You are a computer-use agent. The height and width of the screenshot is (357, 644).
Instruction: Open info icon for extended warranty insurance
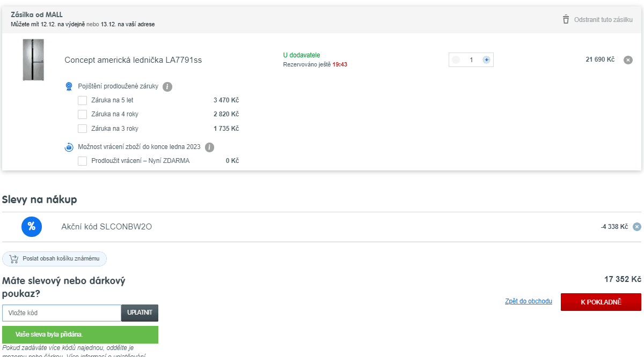point(167,86)
